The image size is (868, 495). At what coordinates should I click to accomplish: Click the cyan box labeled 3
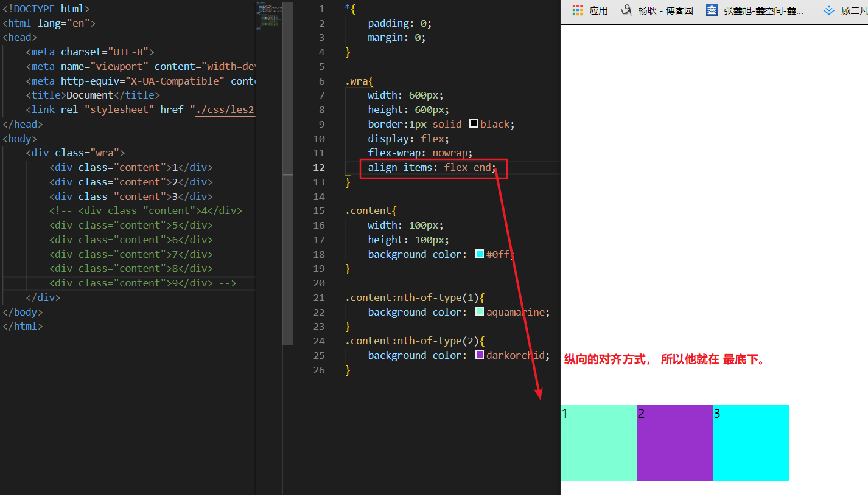751,443
